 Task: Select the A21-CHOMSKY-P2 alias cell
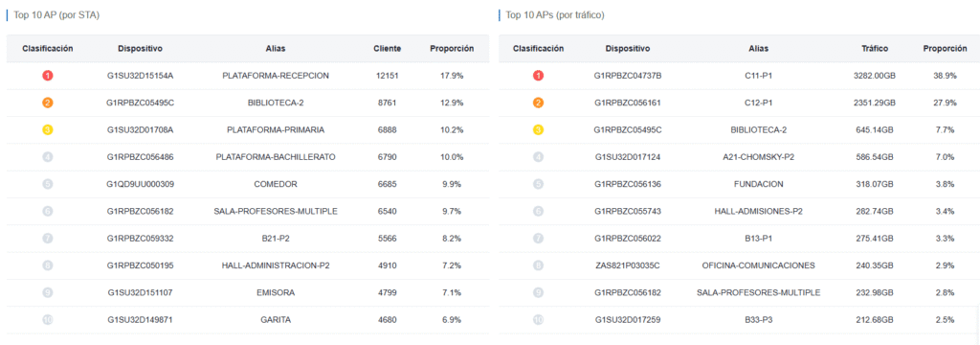759,157
